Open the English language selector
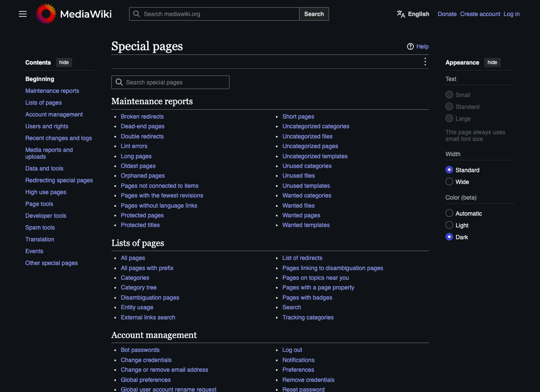 [x=413, y=14]
